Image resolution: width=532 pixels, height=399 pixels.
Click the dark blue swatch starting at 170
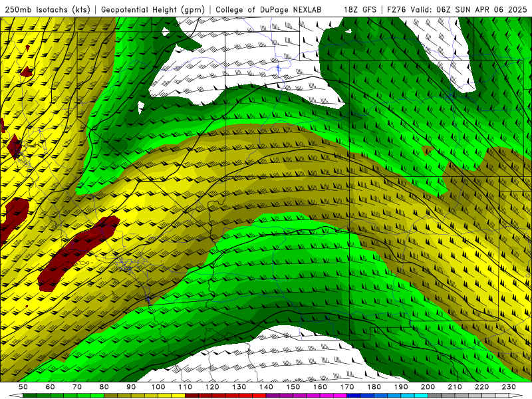[x=354, y=396]
